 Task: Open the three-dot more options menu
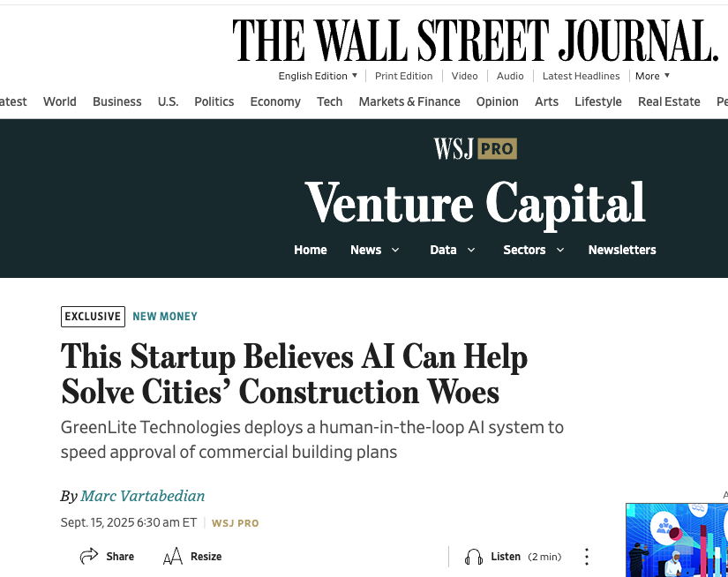[587, 556]
